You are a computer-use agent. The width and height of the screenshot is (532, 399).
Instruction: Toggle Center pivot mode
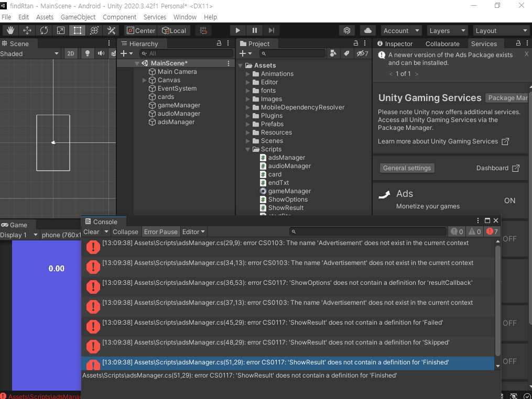(x=141, y=30)
